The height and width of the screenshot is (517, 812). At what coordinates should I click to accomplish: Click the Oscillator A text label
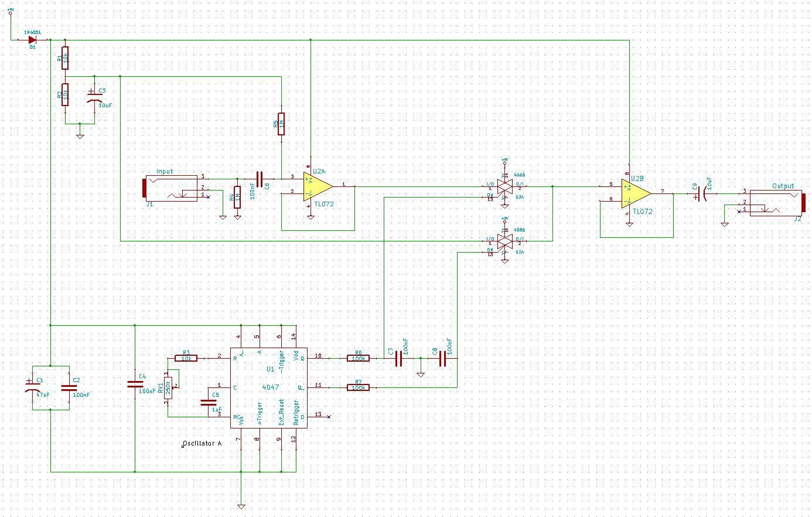pyautogui.click(x=203, y=444)
